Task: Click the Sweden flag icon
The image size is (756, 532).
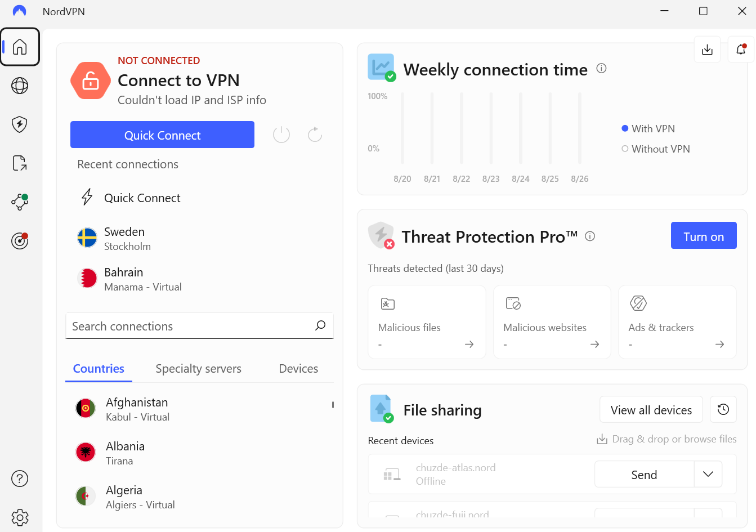Action: (x=87, y=238)
